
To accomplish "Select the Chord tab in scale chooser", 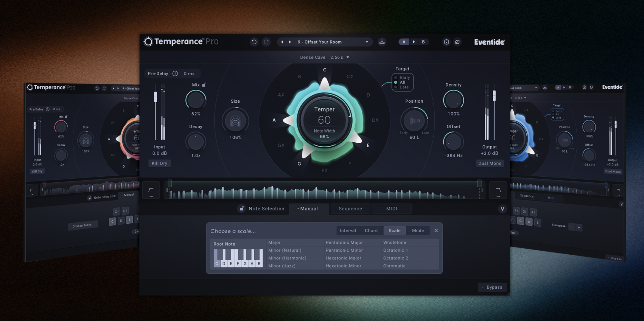I will [x=371, y=231].
